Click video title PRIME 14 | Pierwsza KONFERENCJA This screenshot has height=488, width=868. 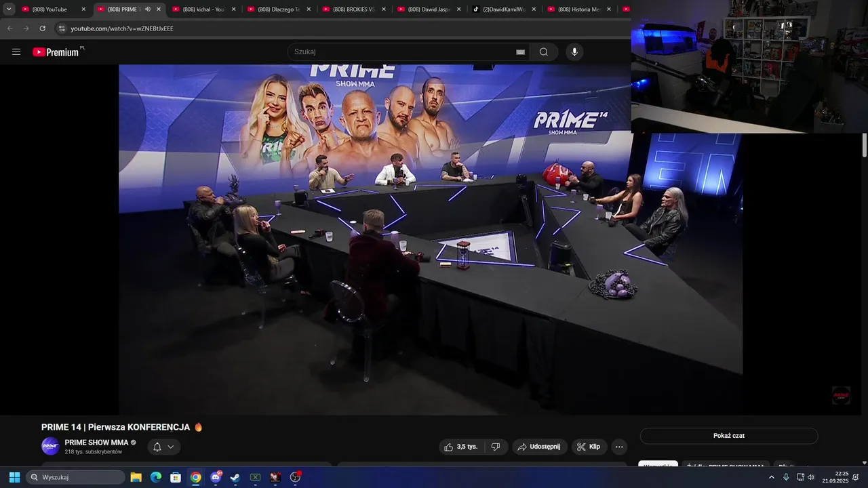(x=115, y=427)
